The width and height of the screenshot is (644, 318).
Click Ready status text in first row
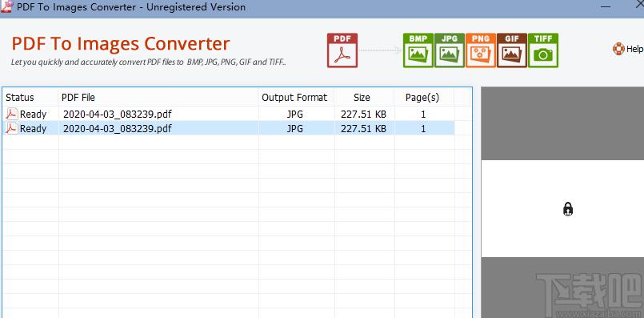[34, 114]
